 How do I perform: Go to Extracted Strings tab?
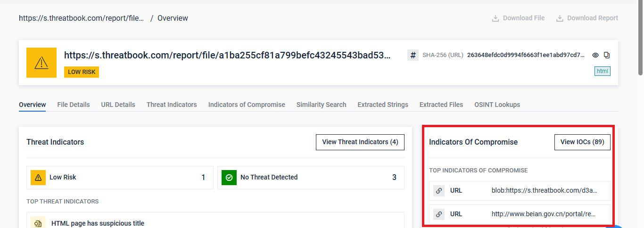(x=383, y=105)
